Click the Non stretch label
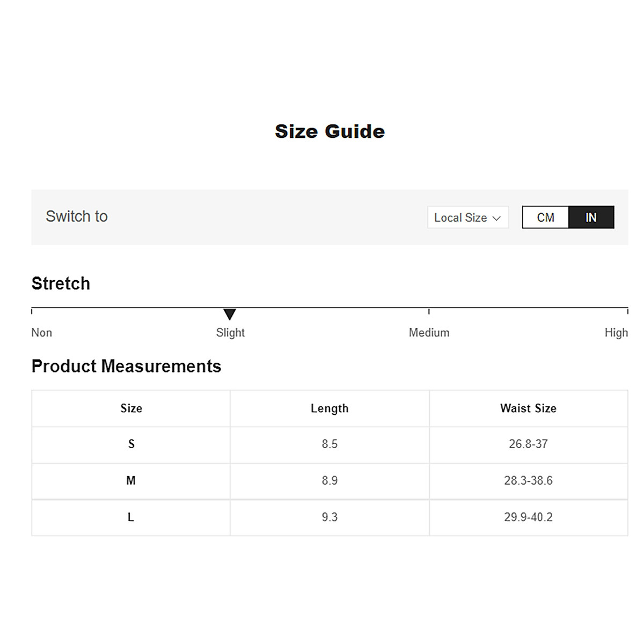644x644 pixels. pos(42,333)
